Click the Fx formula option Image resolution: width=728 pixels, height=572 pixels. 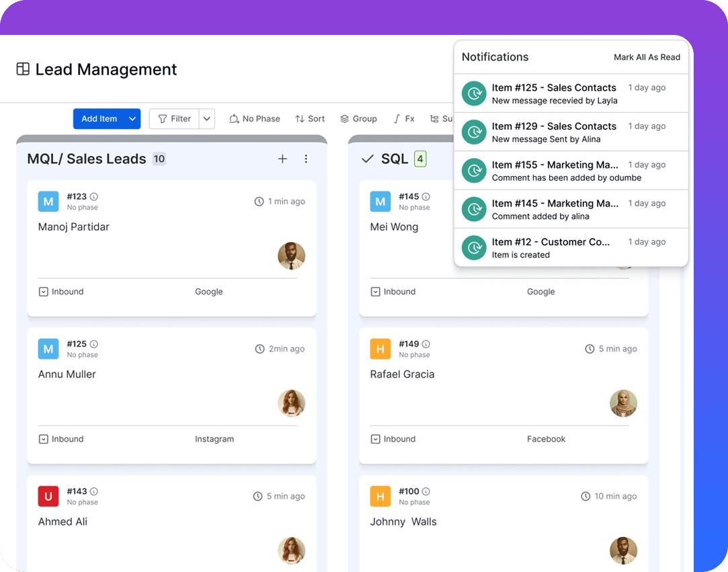point(404,119)
